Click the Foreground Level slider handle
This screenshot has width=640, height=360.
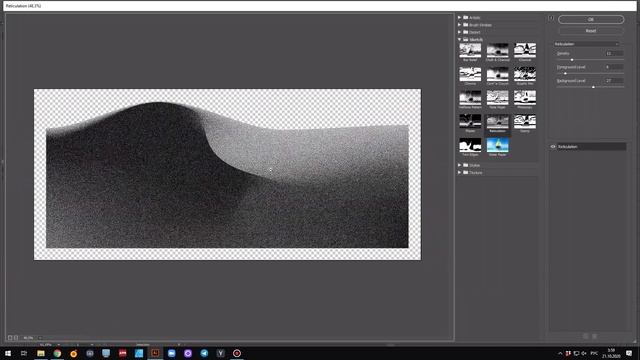pos(565,73)
